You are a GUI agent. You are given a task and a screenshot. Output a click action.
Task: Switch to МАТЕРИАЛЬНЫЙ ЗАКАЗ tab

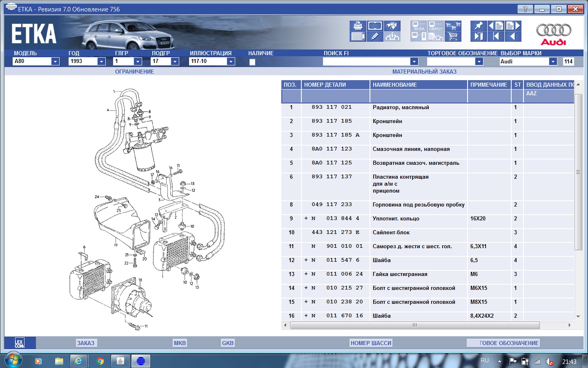click(424, 72)
